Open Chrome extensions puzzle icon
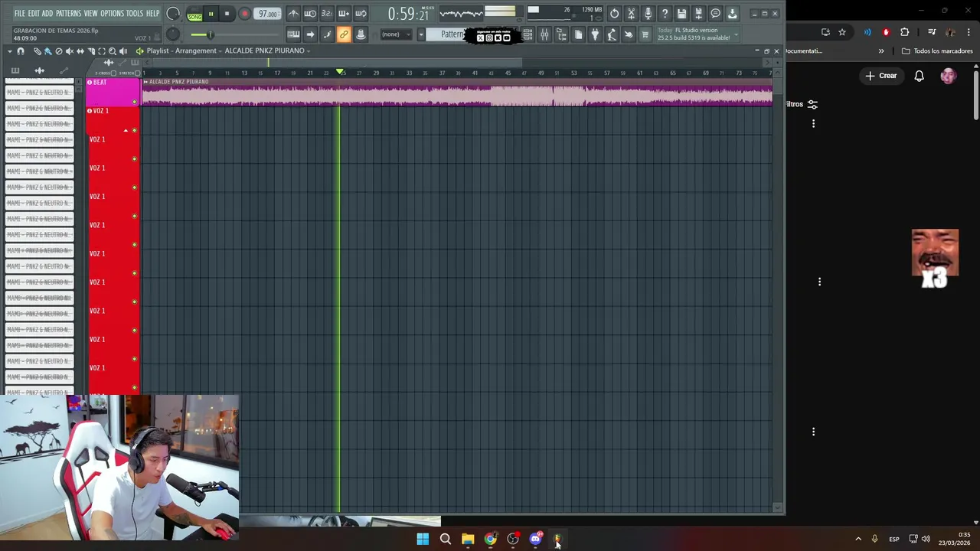The image size is (980, 551). pyautogui.click(x=904, y=32)
